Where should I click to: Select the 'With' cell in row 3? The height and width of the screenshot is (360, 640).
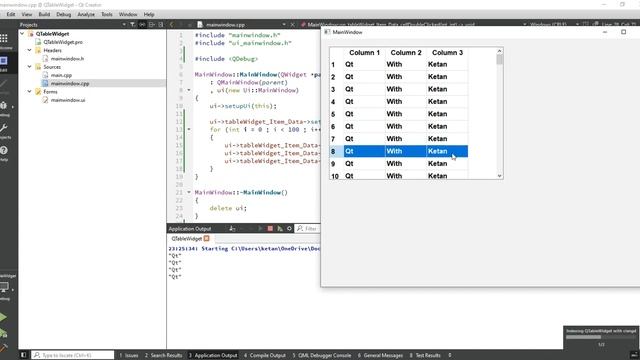point(406,89)
